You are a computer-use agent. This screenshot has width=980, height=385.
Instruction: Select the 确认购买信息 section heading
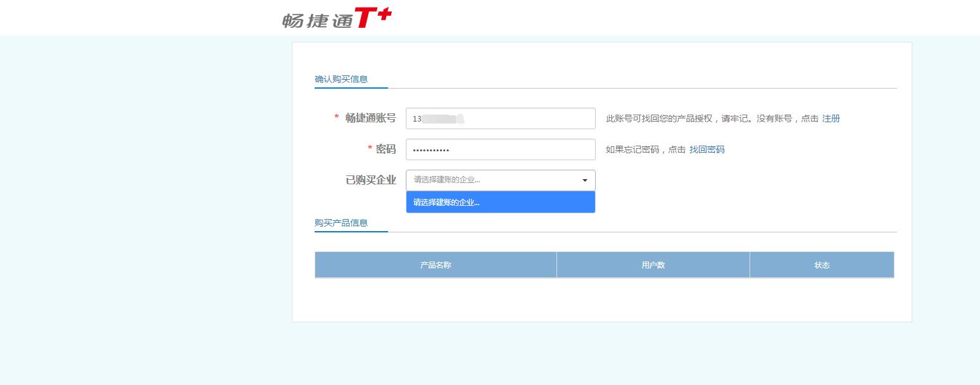(x=341, y=79)
